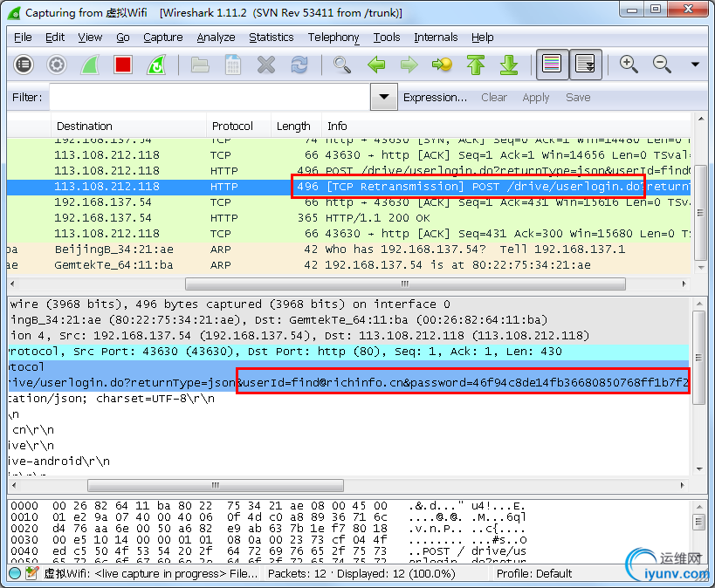
Task: Toggle auto scroll during live capture
Action: tap(586, 65)
